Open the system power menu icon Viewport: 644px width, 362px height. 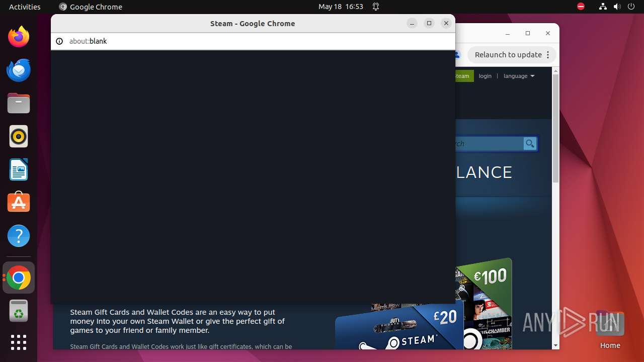[631, 7]
